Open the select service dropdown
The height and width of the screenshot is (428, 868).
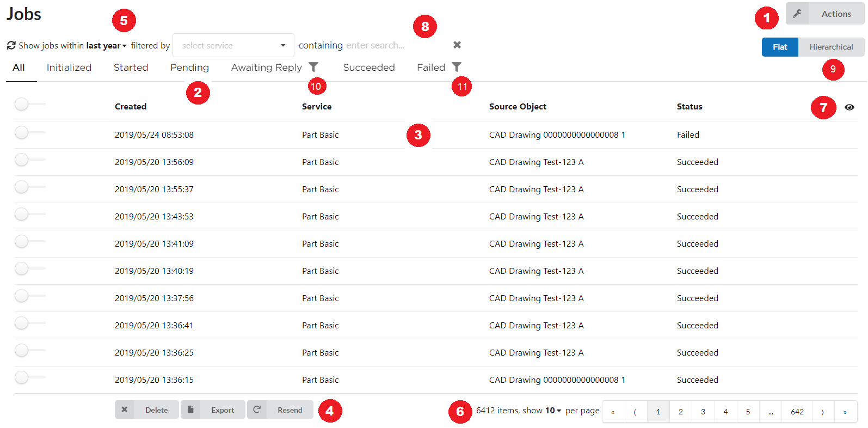[x=233, y=45]
